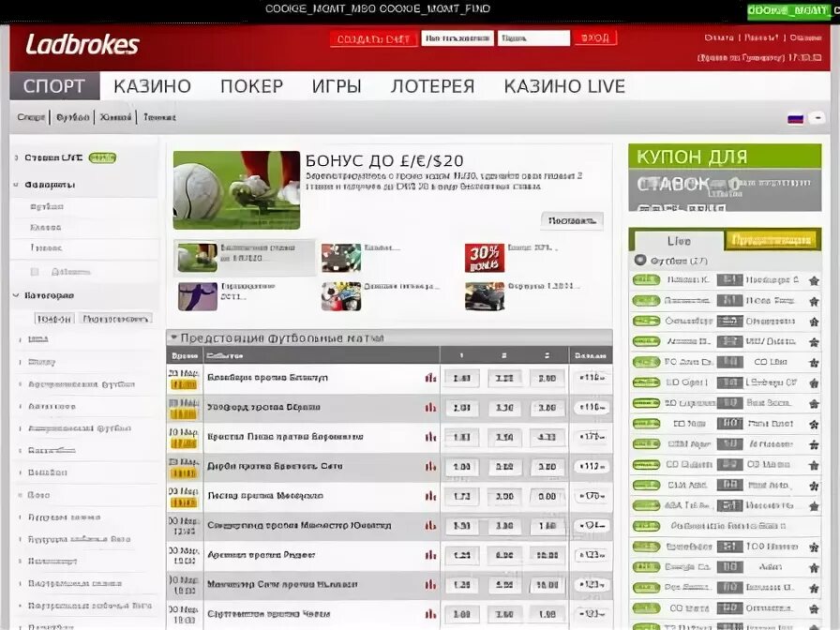The width and height of the screenshot is (840, 630).
Task: Open the ПОКЕР tab
Action: click(252, 86)
